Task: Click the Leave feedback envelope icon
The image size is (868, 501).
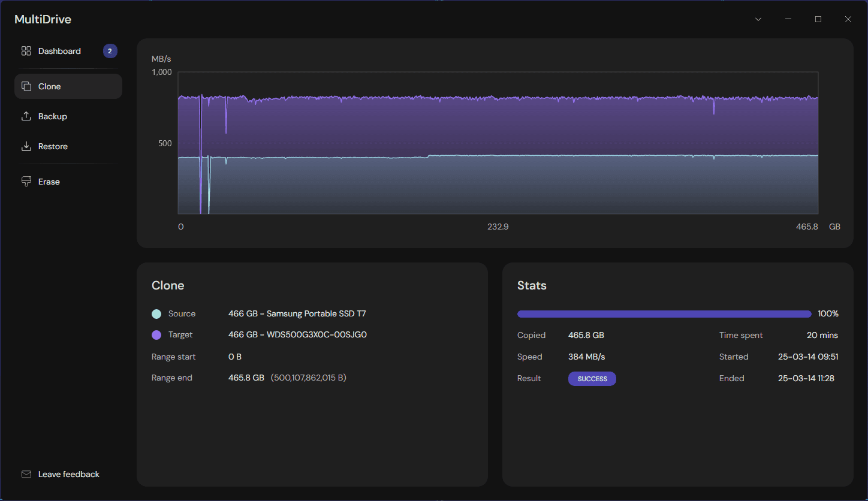Action: pos(26,473)
